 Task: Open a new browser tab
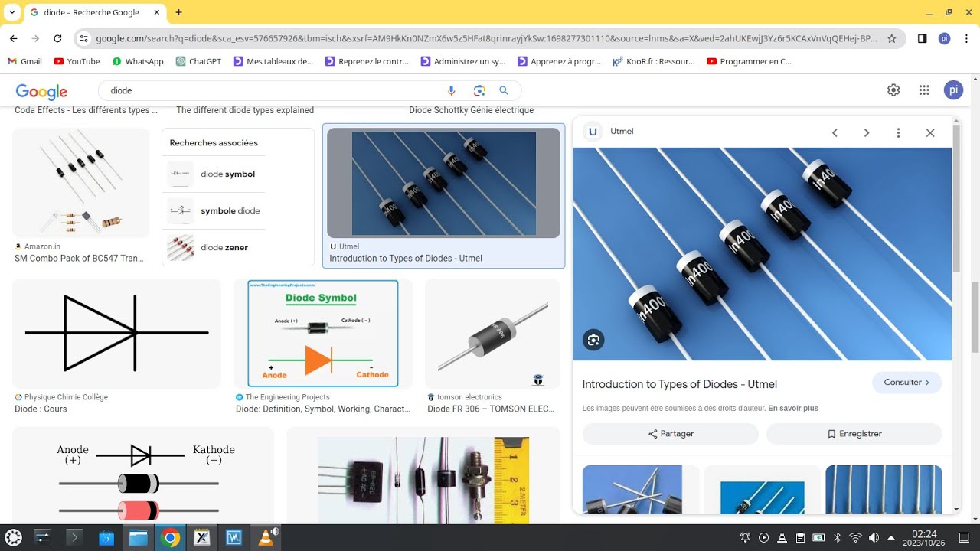(178, 12)
